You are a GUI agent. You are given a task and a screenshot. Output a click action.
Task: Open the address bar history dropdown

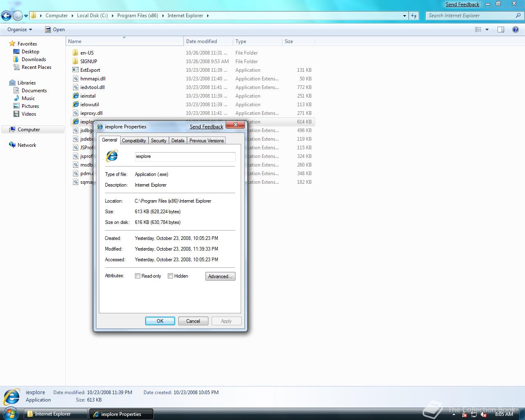click(404, 16)
